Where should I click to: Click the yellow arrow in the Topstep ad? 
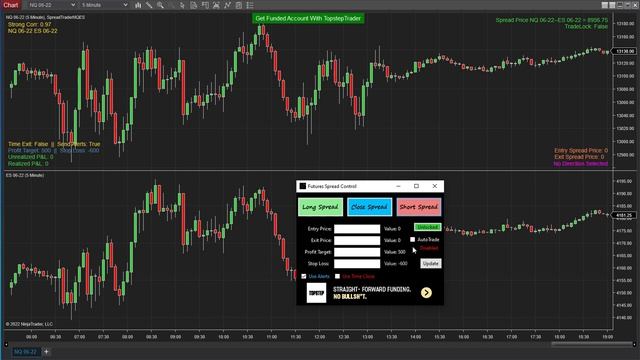[426, 293]
